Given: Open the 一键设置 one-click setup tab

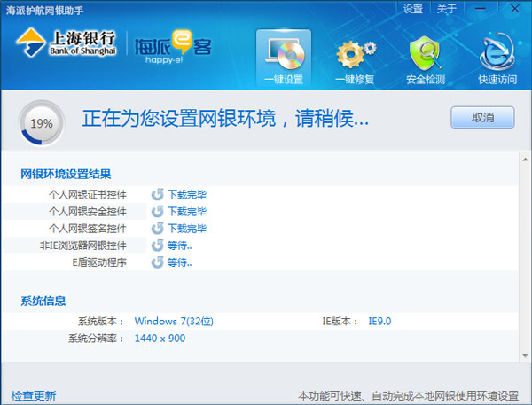Looking at the screenshot, I should pyautogui.click(x=284, y=59).
